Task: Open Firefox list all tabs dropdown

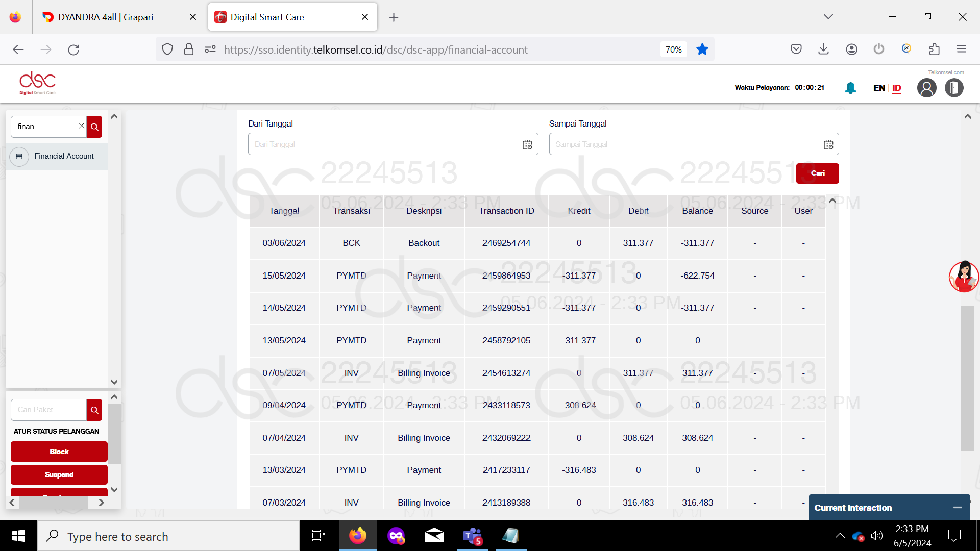Action: [828, 17]
